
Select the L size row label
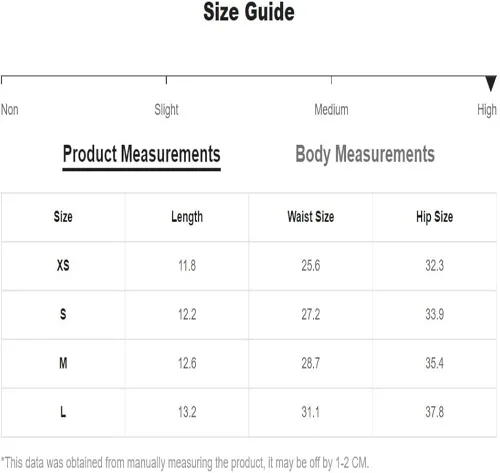pos(63,412)
